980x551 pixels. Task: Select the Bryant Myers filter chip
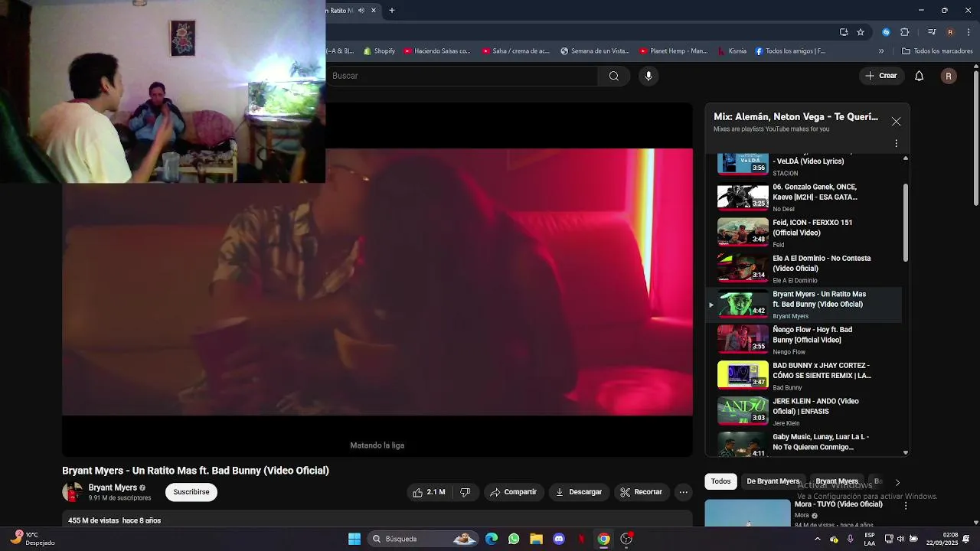point(836,481)
